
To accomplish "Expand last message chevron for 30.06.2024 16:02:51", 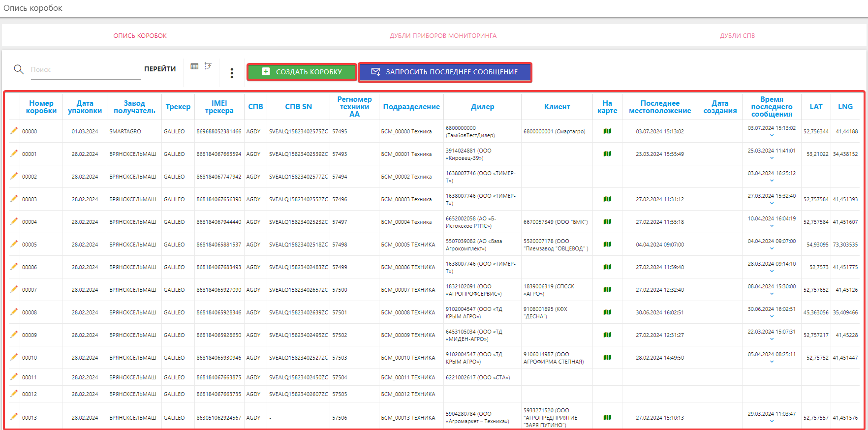I will [772, 316].
